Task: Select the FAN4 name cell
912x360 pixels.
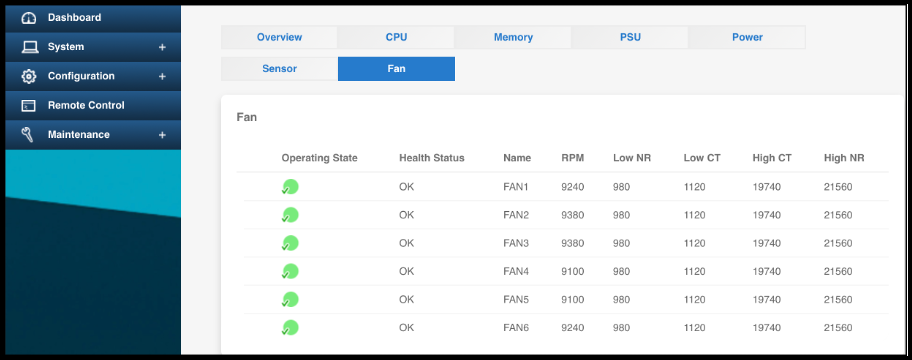Action: click(516, 272)
